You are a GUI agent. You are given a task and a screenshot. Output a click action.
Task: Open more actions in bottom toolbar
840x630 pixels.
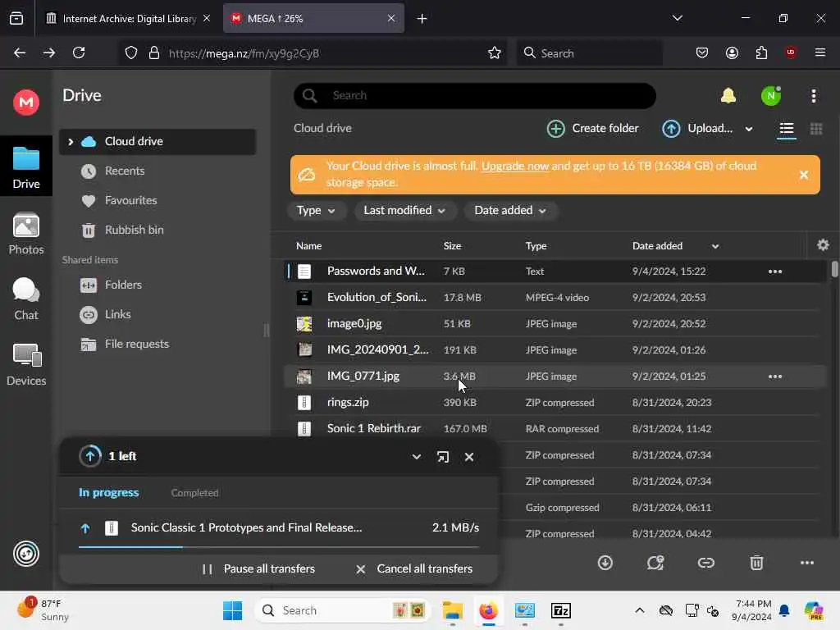807,563
